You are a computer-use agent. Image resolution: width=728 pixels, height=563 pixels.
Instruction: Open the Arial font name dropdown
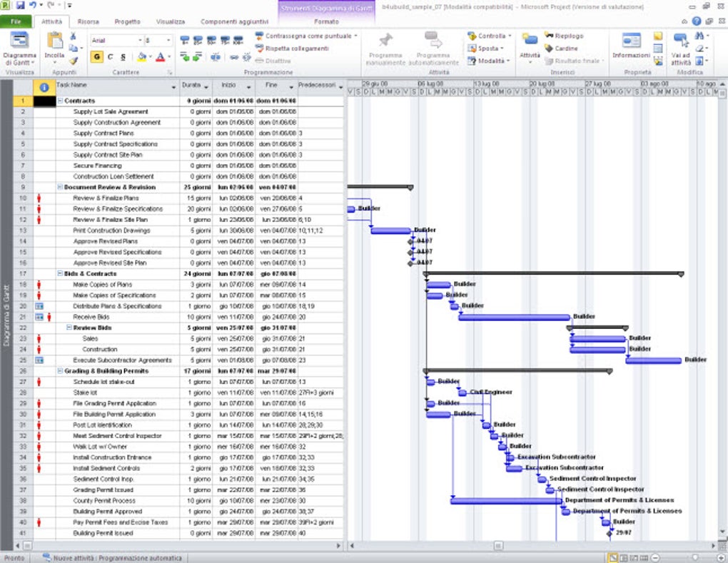pos(140,41)
